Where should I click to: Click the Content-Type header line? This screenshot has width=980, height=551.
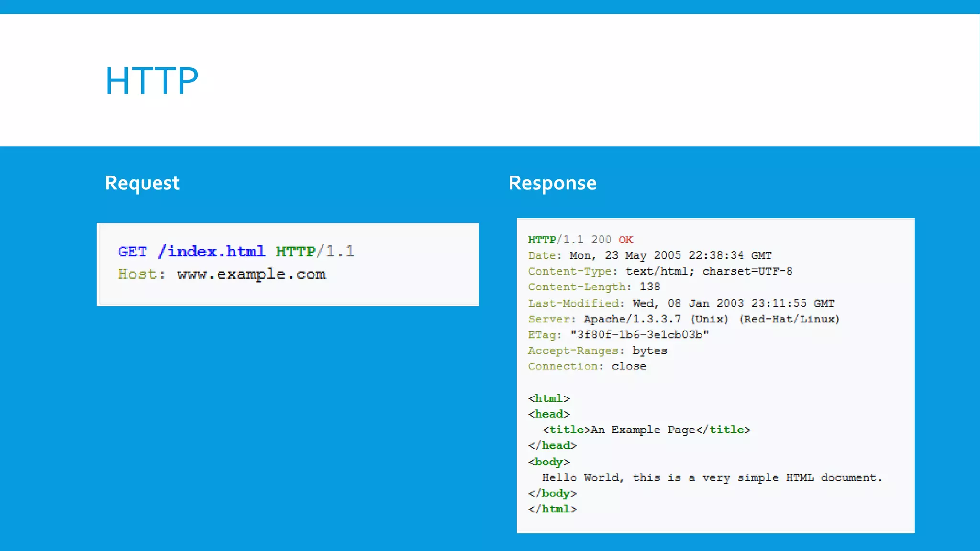click(x=660, y=271)
